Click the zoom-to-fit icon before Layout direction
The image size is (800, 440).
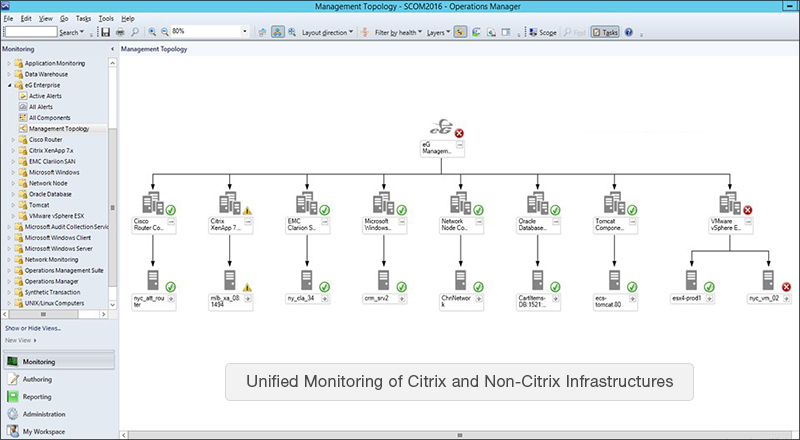point(292,32)
